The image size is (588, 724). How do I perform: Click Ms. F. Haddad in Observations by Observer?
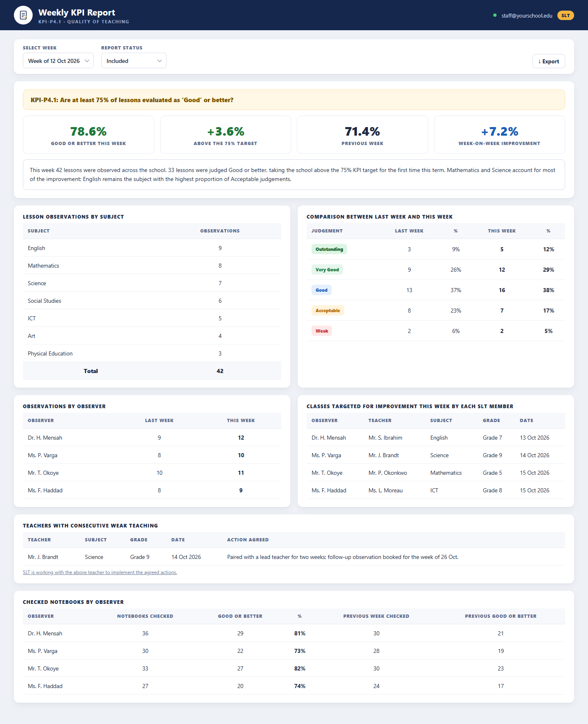45,490
